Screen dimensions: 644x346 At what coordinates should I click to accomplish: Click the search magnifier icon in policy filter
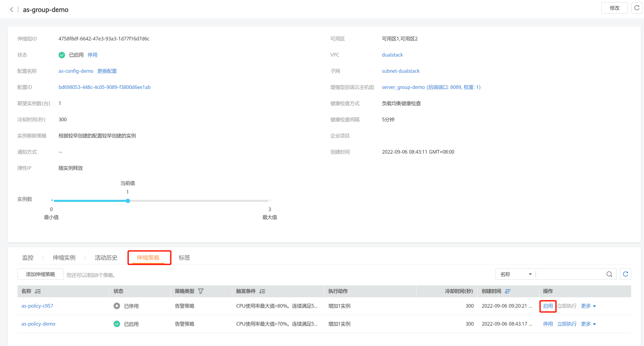click(609, 274)
